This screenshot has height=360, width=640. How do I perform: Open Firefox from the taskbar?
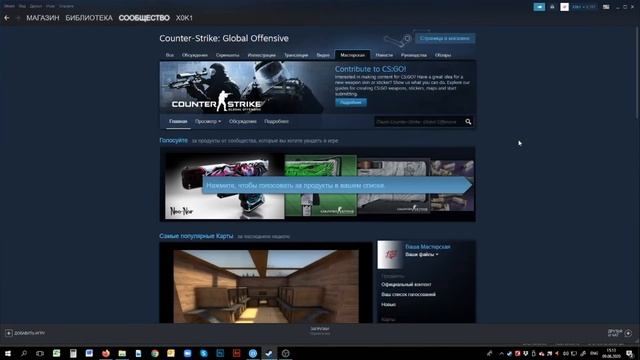click(x=106, y=353)
